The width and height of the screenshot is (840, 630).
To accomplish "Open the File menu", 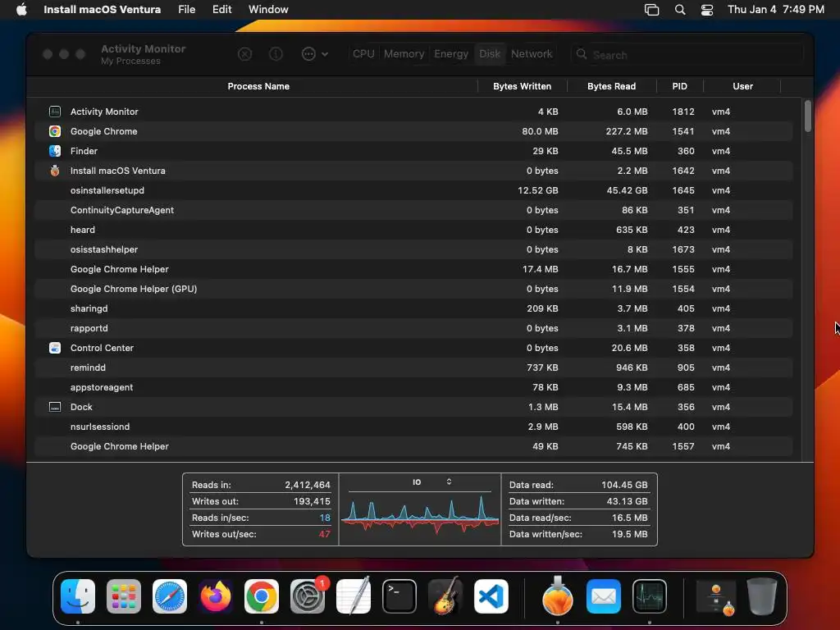I will click(x=186, y=10).
